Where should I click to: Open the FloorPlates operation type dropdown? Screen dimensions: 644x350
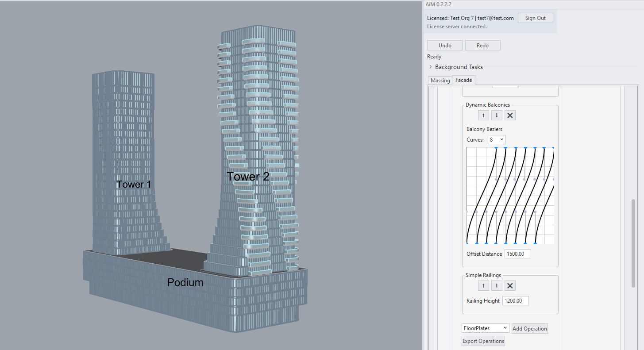coord(485,328)
